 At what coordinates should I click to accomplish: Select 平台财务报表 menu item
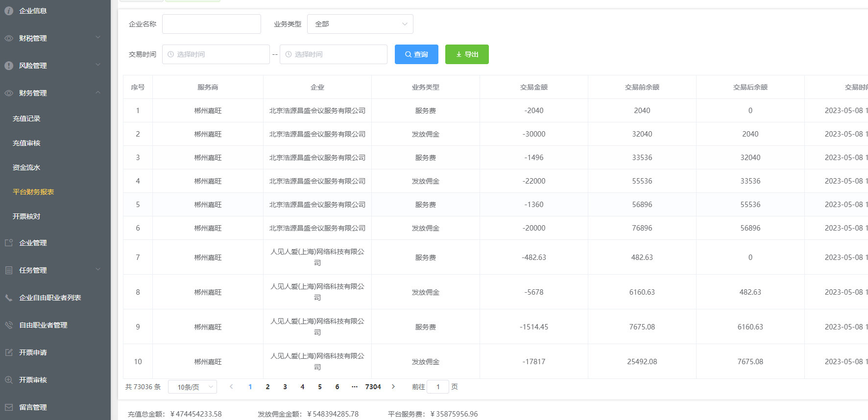click(x=33, y=192)
